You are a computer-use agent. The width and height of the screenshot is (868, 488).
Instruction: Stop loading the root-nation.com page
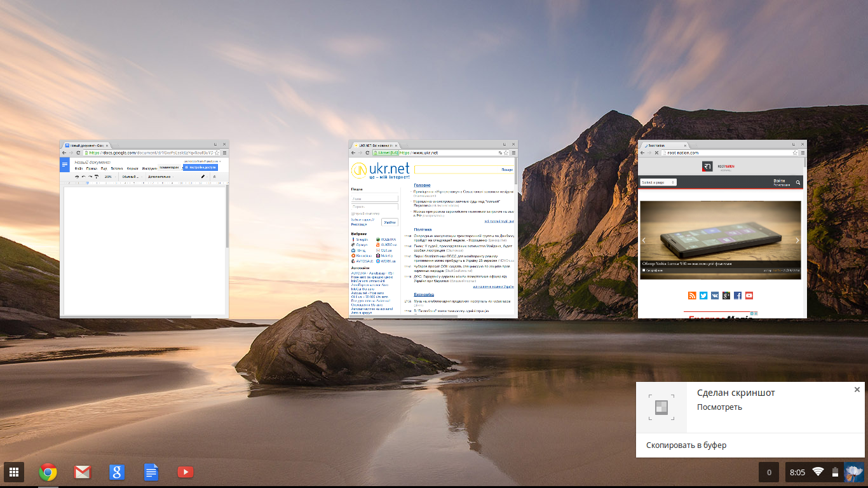click(656, 152)
